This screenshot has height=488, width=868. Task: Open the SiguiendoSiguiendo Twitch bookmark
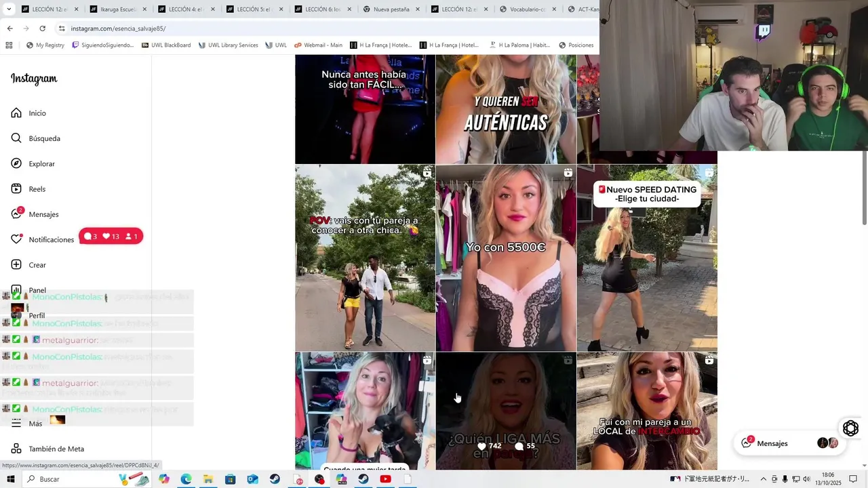point(103,45)
